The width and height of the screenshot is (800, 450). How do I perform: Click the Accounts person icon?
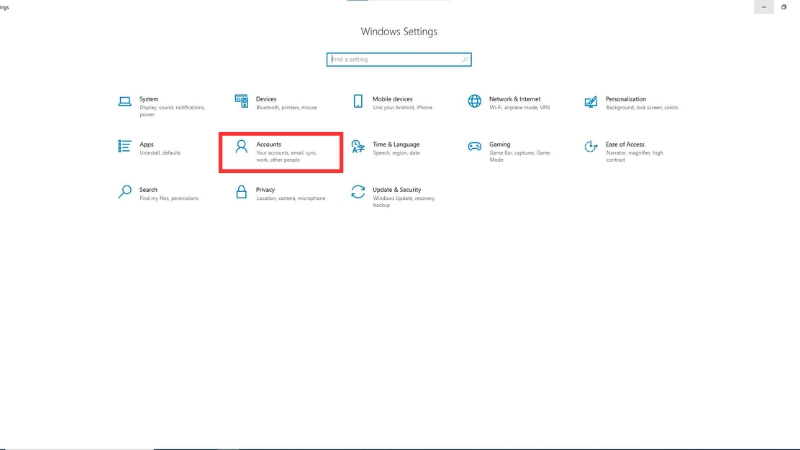241,146
